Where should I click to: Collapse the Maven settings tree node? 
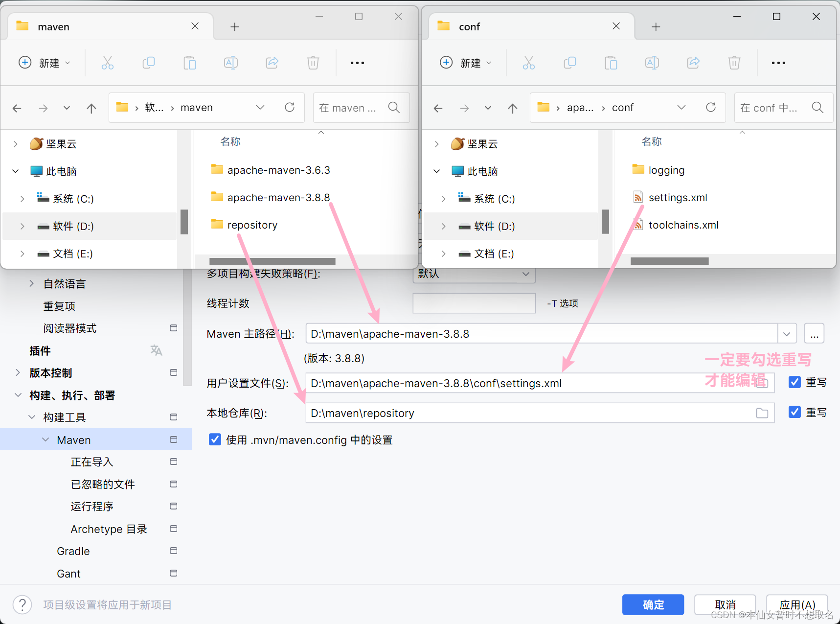(45, 439)
